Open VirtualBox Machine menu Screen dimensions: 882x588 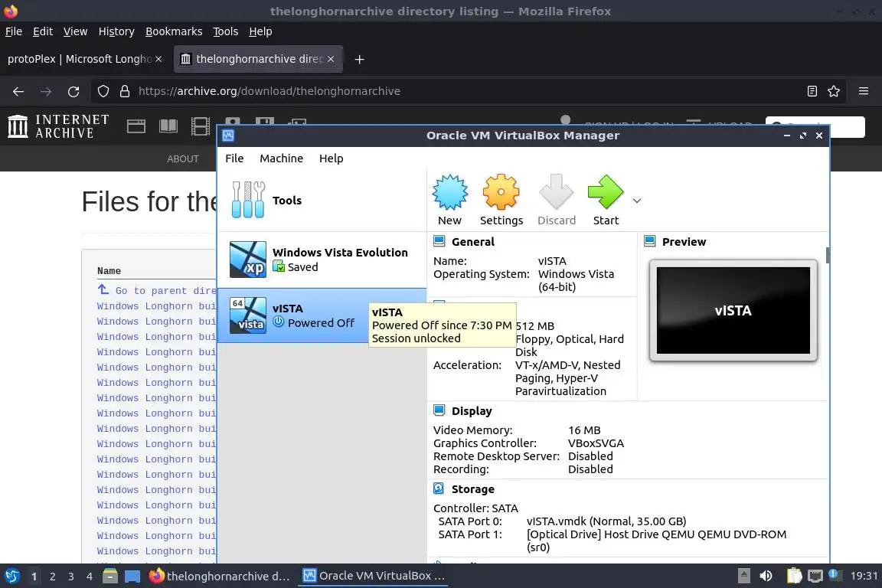tap(281, 158)
